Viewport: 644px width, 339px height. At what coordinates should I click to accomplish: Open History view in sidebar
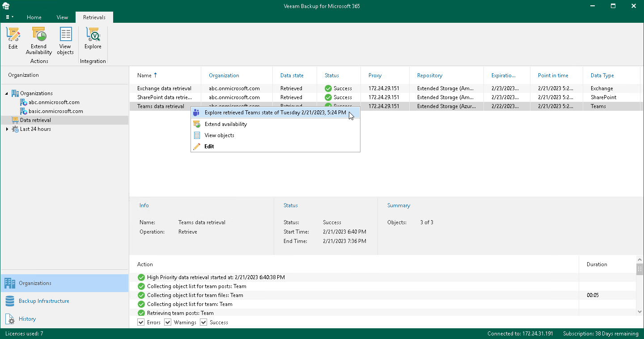click(27, 319)
